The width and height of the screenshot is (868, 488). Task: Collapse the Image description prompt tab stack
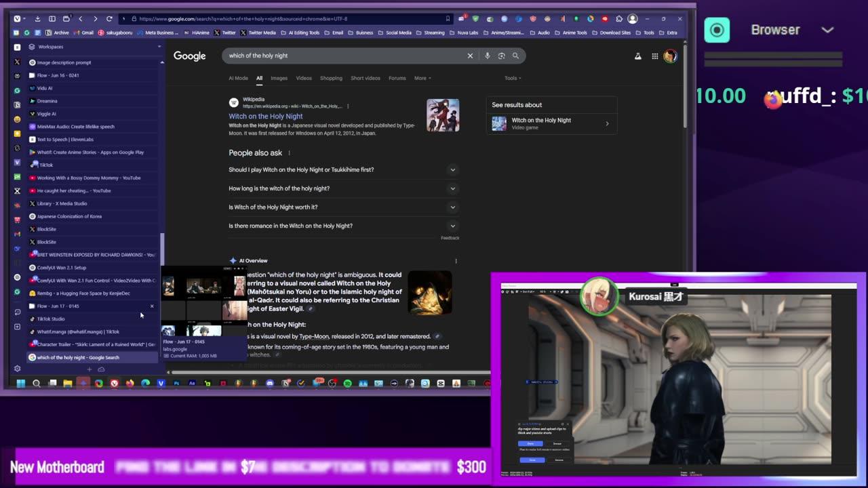click(x=162, y=62)
